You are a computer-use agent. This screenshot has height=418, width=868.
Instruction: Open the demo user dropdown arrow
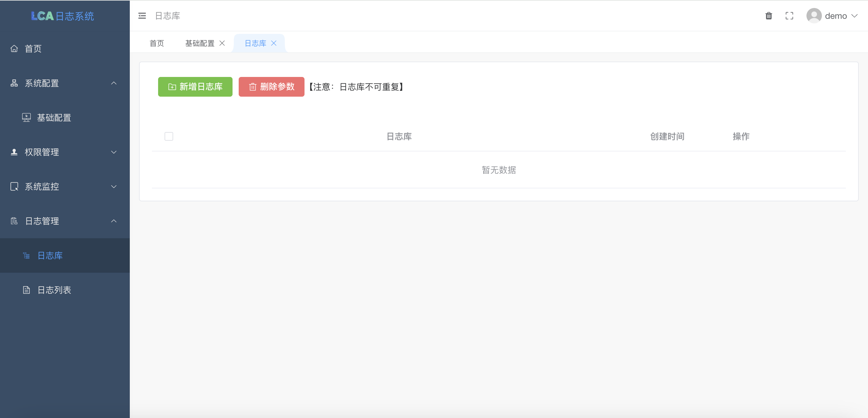tap(854, 16)
